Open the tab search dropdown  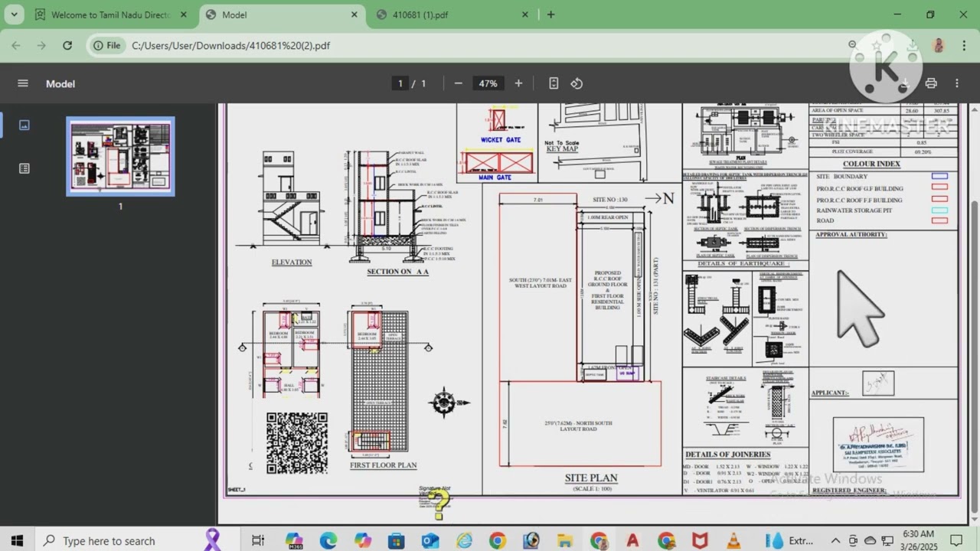tap(14, 15)
